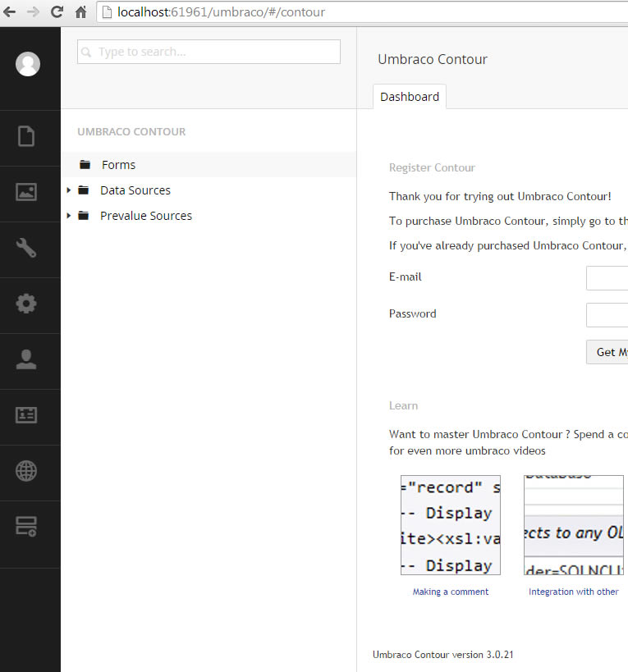Click the 'Learn' heading

click(403, 405)
